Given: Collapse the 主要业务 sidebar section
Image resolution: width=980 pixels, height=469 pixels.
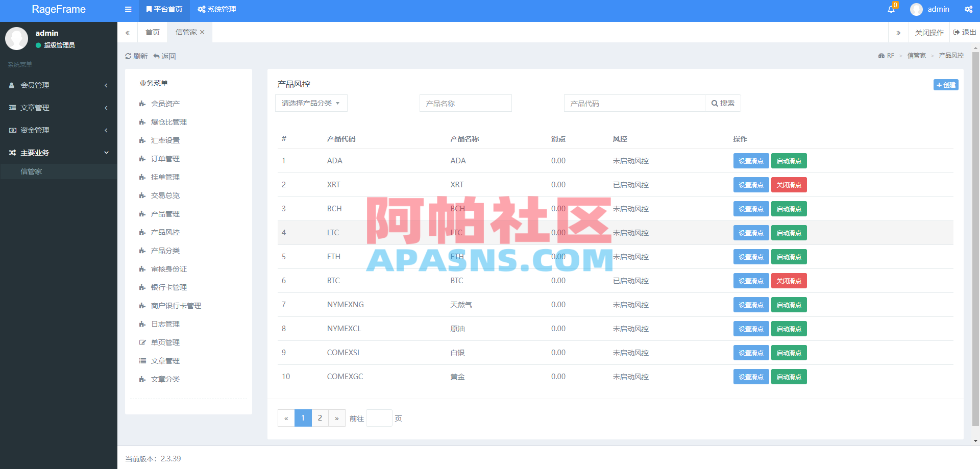Looking at the screenshot, I should tap(58, 152).
